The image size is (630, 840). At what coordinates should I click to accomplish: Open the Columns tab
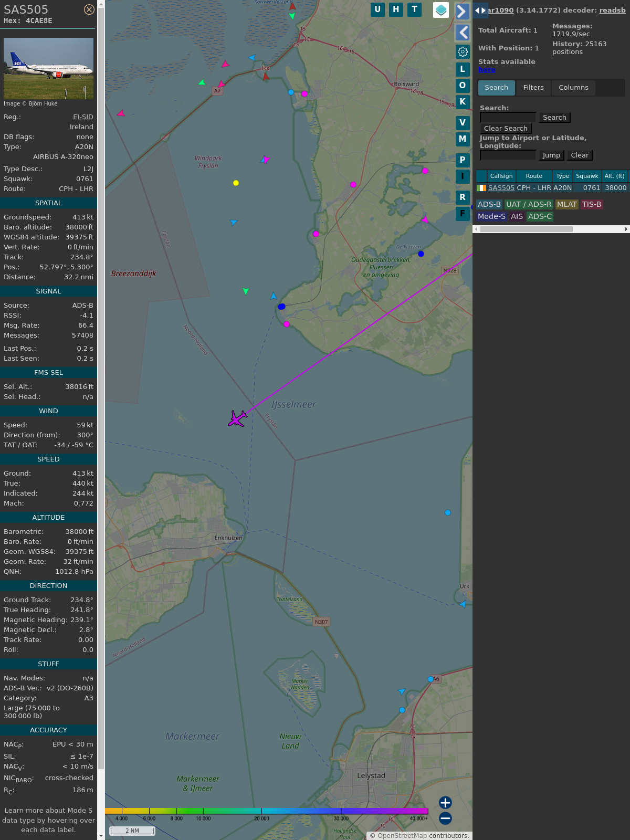coord(573,88)
